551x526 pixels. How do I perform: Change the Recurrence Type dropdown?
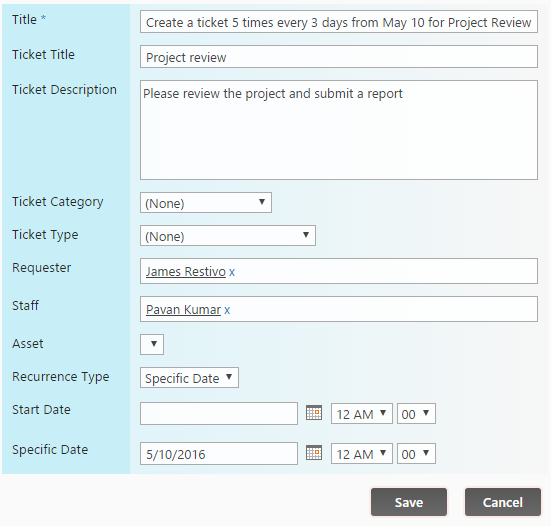(x=189, y=378)
